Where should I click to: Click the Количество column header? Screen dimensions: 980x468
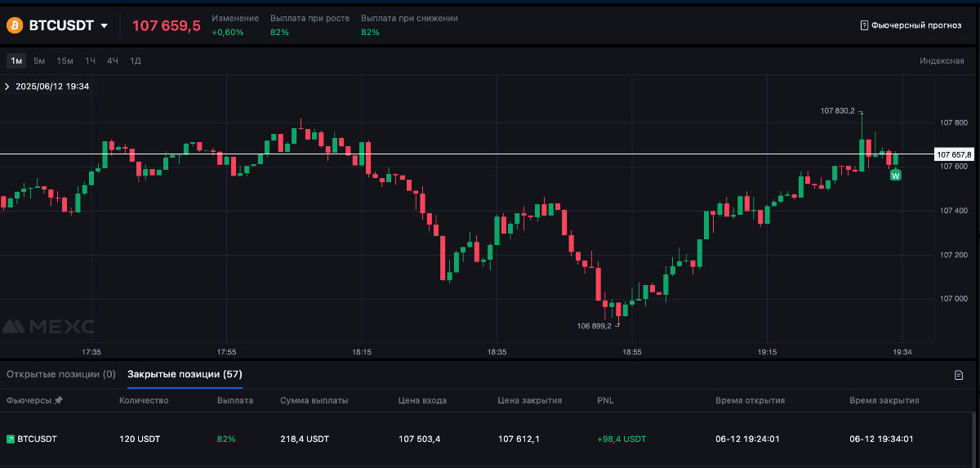point(144,400)
